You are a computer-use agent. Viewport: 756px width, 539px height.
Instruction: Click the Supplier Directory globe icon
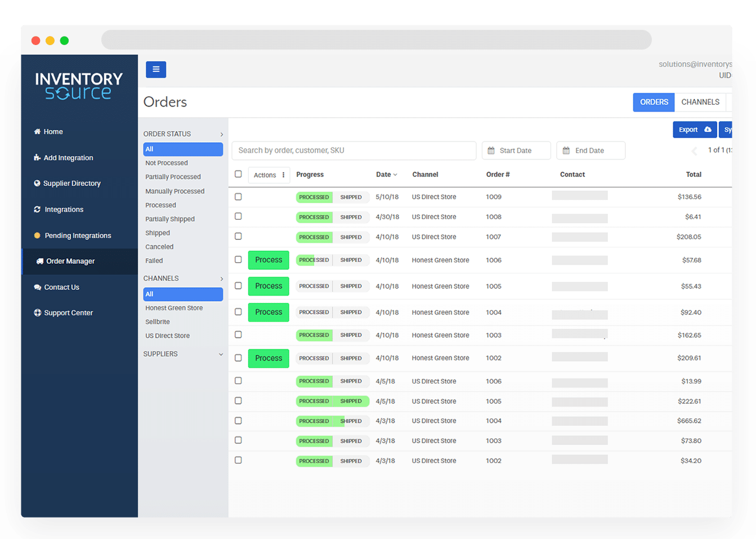click(37, 184)
